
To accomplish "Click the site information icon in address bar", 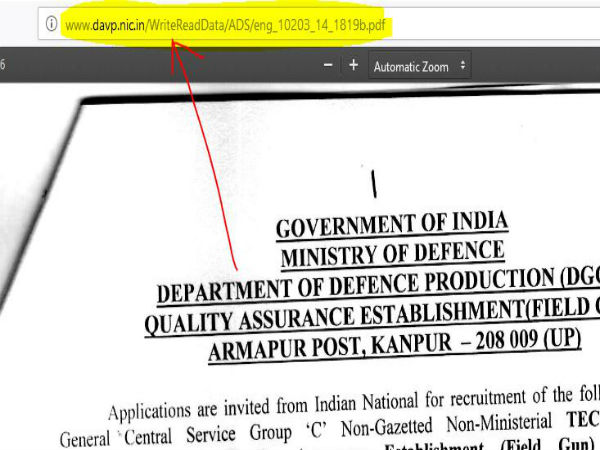I will pos(51,24).
